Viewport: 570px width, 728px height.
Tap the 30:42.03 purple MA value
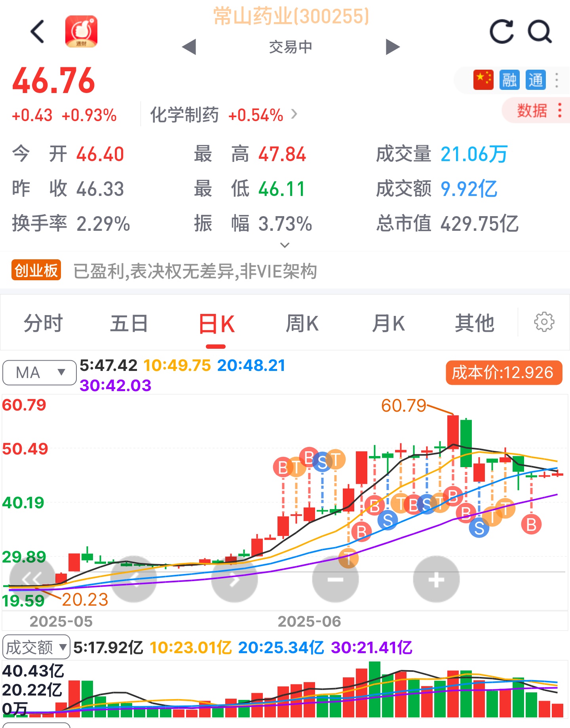tap(115, 385)
